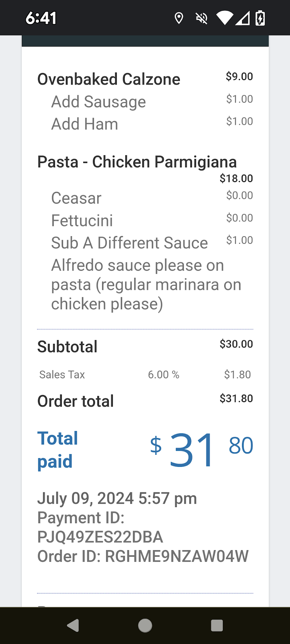Tap the 6:41 clock in status bar
Viewport: 290px width, 644px height.
41,18
